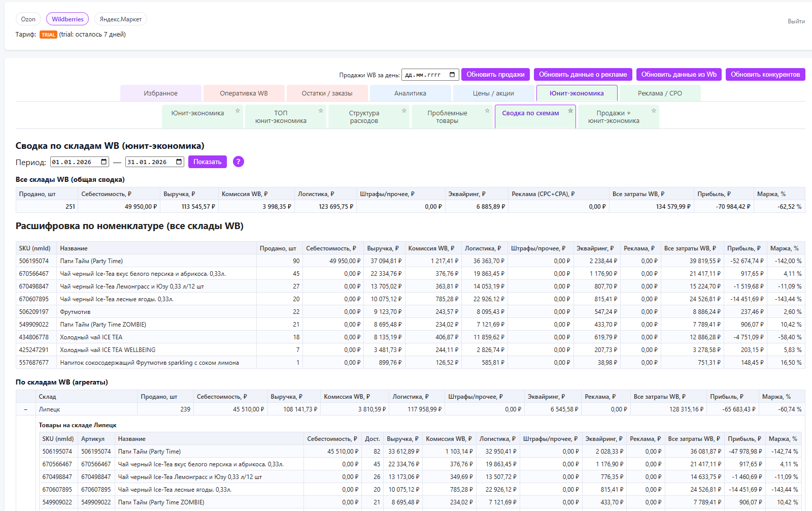Click the Выйти logout link
Screen dimensions: 812x511
(x=796, y=21)
